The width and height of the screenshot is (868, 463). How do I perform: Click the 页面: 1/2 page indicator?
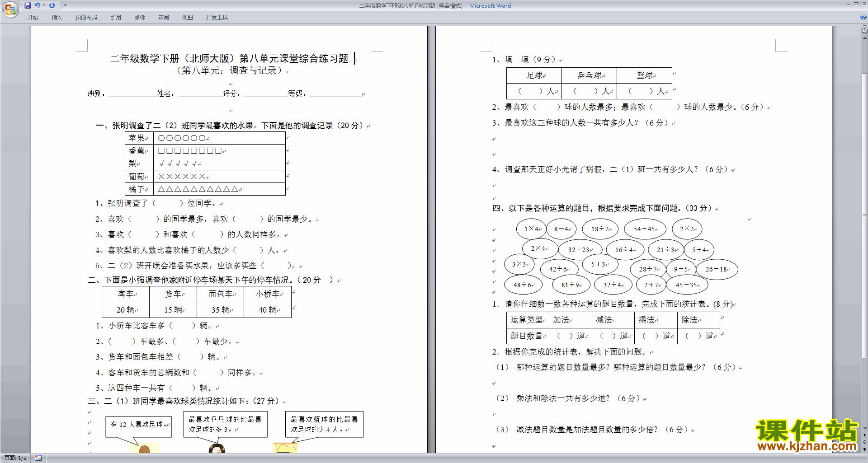pos(15,458)
